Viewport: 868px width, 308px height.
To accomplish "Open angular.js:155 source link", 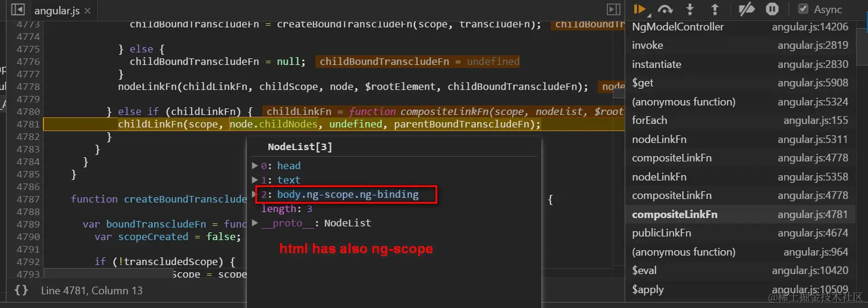I will (x=816, y=120).
